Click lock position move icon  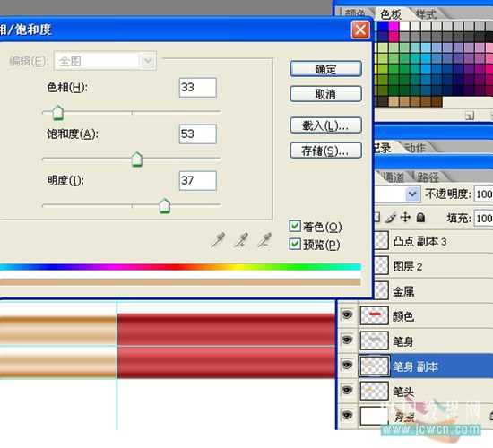click(x=405, y=217)
